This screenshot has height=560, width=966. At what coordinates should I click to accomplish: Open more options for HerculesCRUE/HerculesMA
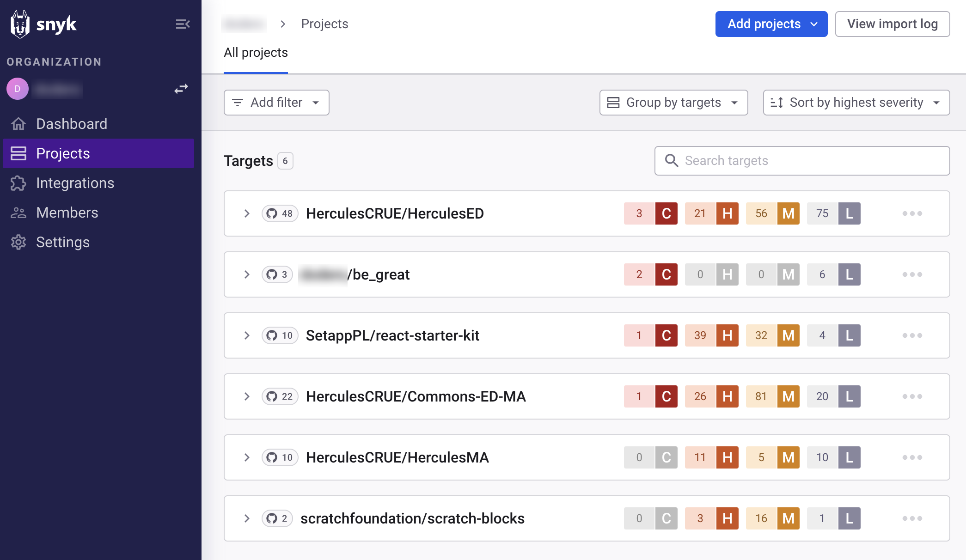[x=912, y=457]
